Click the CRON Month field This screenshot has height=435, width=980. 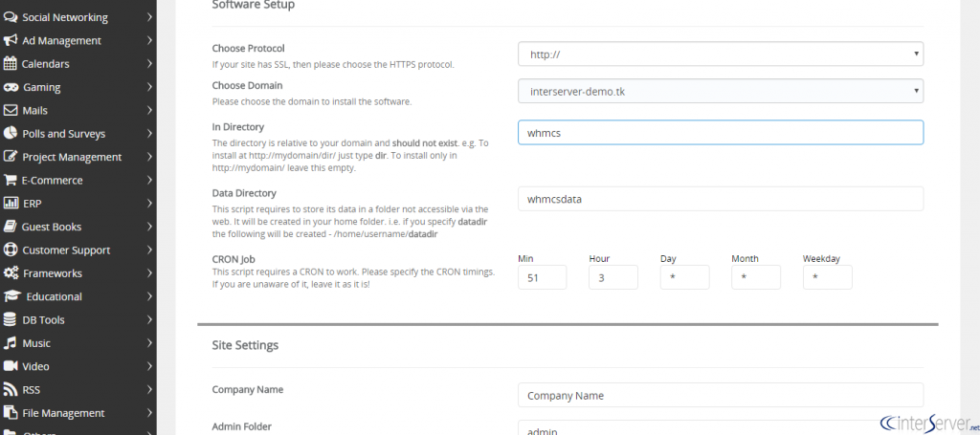(x=756, y=277)
